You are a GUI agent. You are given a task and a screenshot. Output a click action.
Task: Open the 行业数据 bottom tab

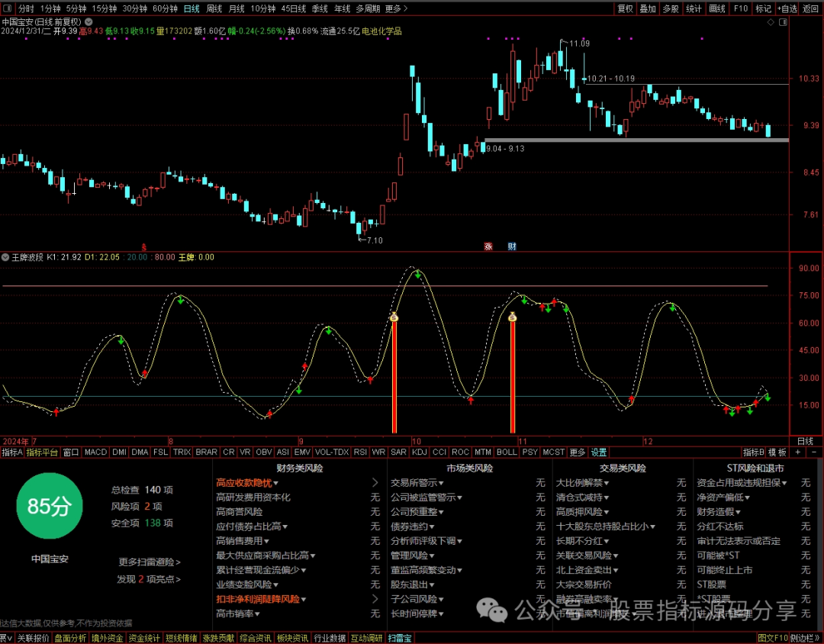330,638
